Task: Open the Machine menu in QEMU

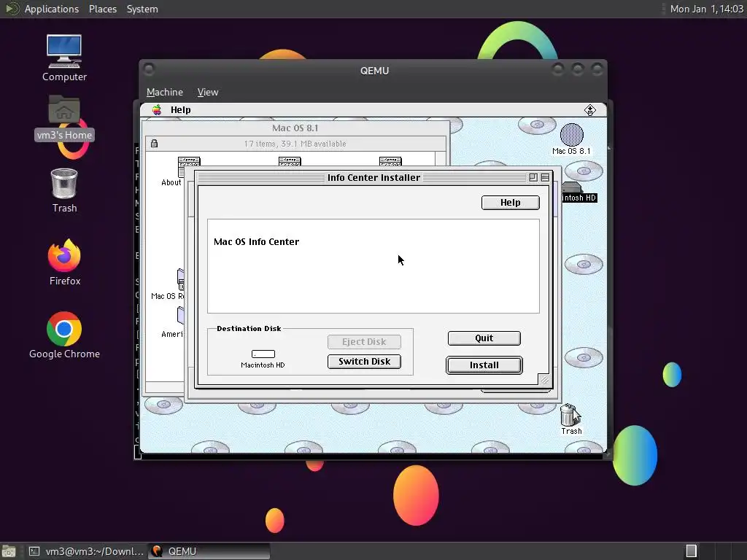Action: (164, 93)
